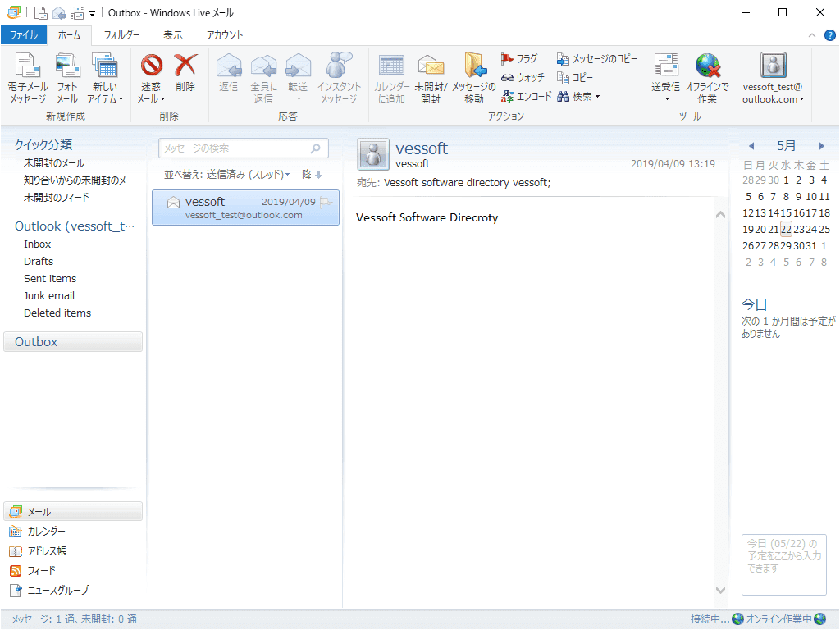Image resolution: width=840 pixels, height=630 pixels.
Task: Click the sender contact avatar picture
Action: (x=373, y=155)
